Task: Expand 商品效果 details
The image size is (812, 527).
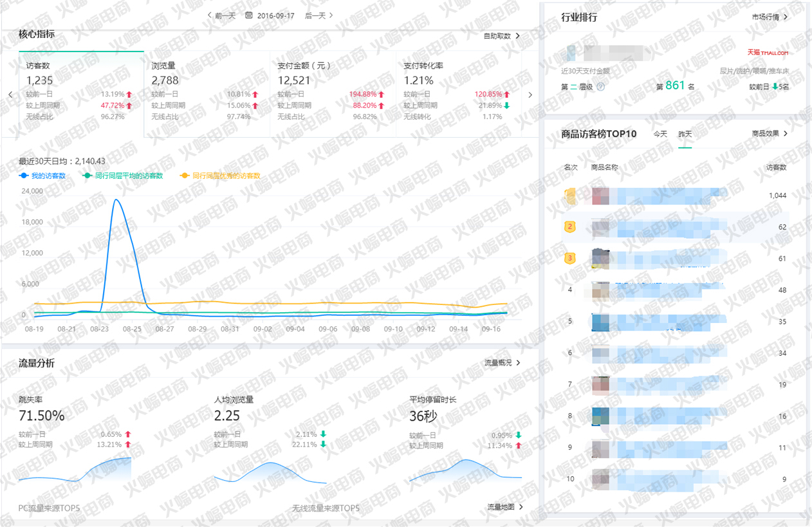Action: tap(769, 134)
